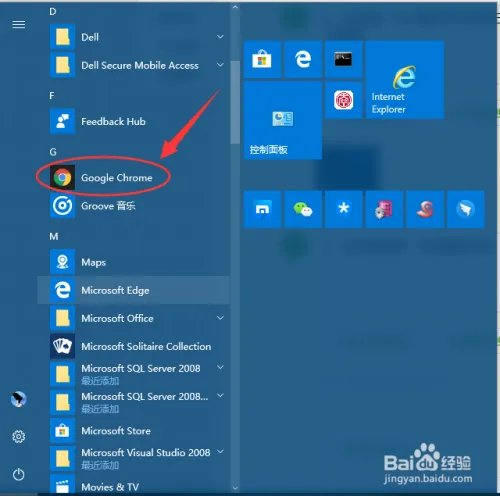
Task: Open Feedback Hub app icon
Action: [62, 121]
